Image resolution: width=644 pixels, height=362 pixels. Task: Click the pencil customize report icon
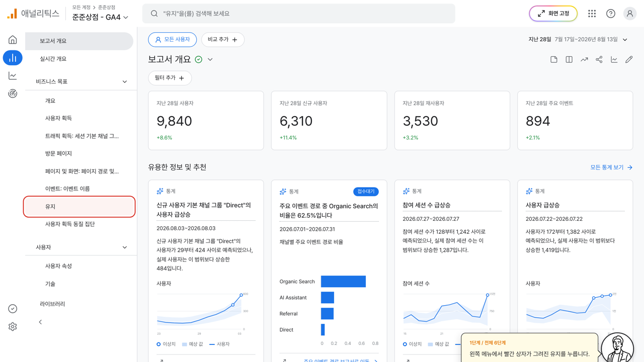(x=629, y=59)
